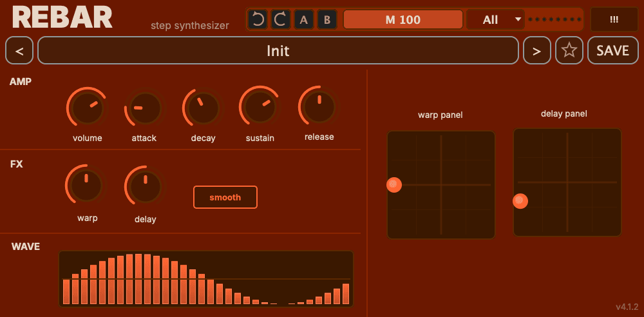Click the release knob
The image size is (644, 317).
[319, 106]
